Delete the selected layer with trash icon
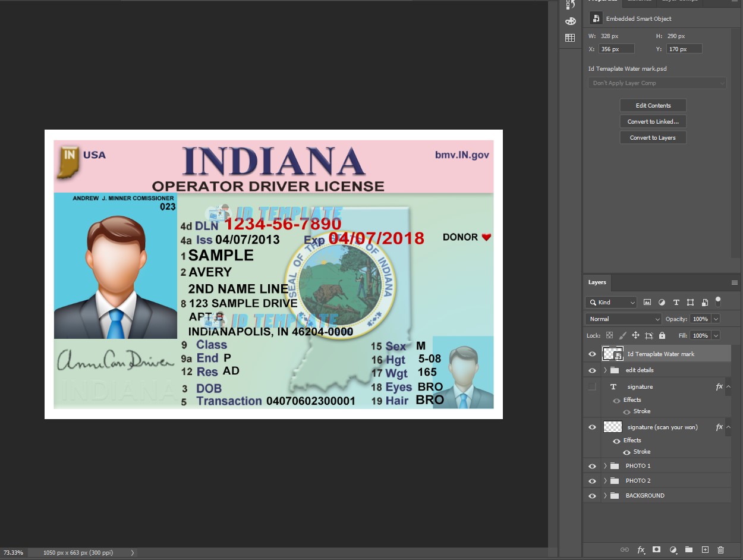This screenshot has height=560, width=743. click(721, 550)
